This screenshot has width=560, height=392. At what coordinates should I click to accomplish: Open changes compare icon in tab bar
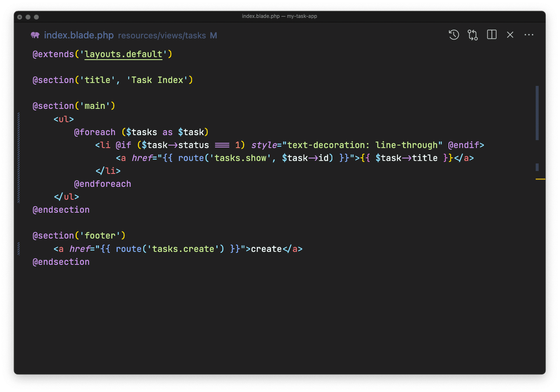click(x=473, y=35)
